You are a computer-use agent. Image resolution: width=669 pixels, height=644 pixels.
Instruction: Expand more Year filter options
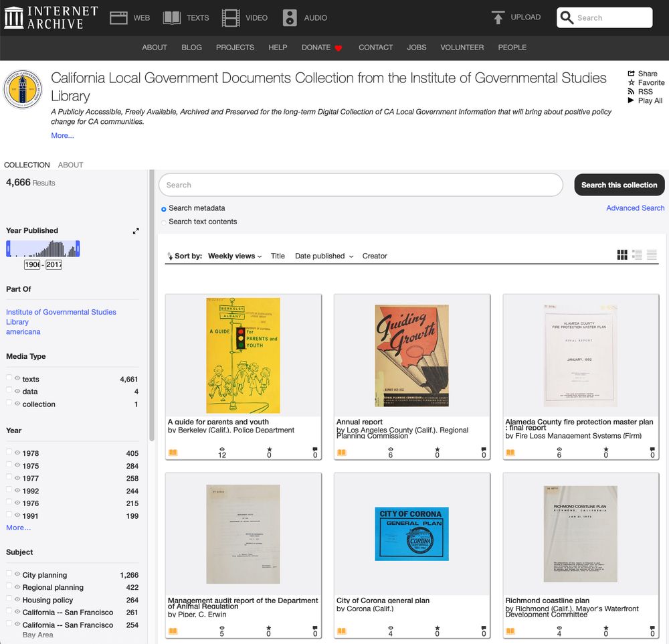(x=18, y=528)
